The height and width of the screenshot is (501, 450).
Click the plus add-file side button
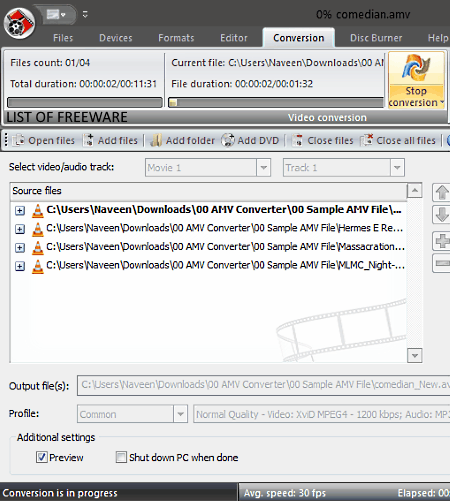[x=441, y=241]
